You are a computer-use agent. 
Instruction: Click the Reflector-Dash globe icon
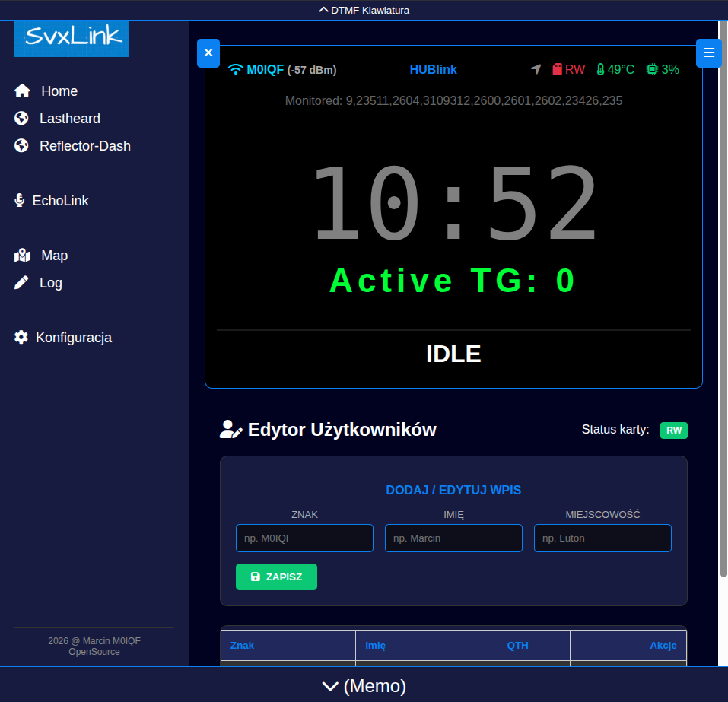tap(21, 146)
